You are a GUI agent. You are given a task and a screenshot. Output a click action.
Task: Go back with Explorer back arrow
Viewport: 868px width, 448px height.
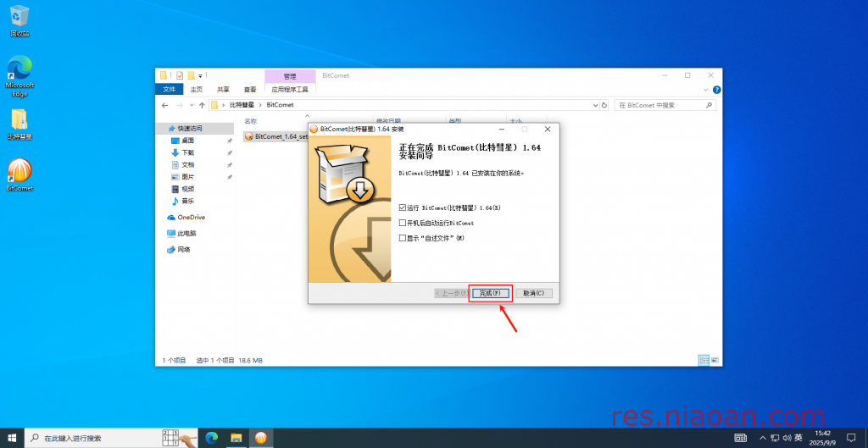point(165,105)
